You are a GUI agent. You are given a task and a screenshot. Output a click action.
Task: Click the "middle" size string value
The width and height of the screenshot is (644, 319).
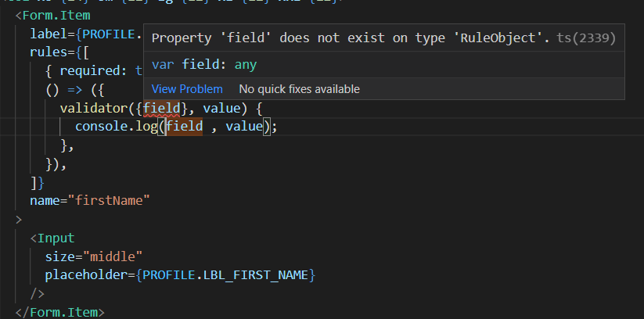coord(113,257)
